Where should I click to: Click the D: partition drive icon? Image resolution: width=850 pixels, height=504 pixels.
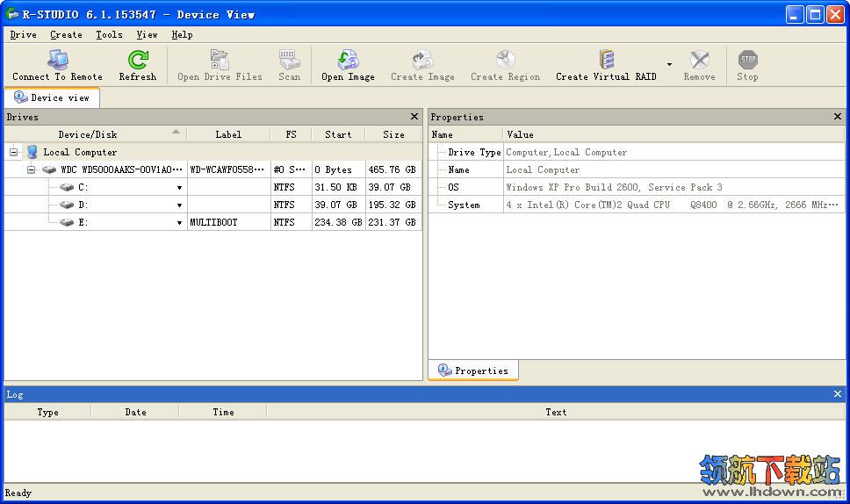[x=67, y=205]
